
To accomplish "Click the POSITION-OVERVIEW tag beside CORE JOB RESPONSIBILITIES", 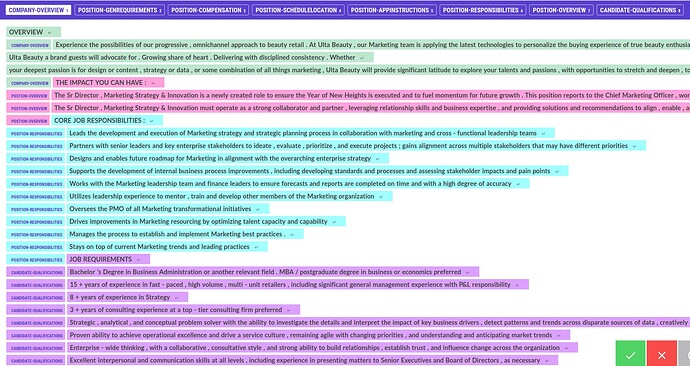I will [x=28, y=121].
